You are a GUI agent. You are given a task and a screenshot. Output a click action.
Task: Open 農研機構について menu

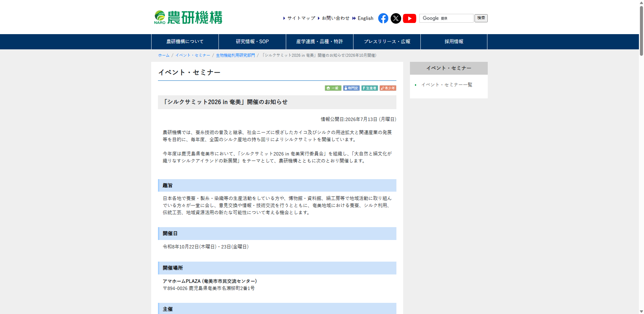click(x=185, y=42)
